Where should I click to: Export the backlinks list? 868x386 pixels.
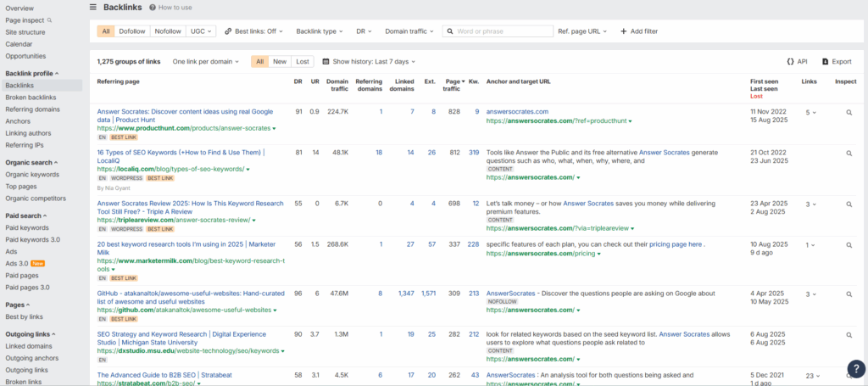tap(837, 61)
